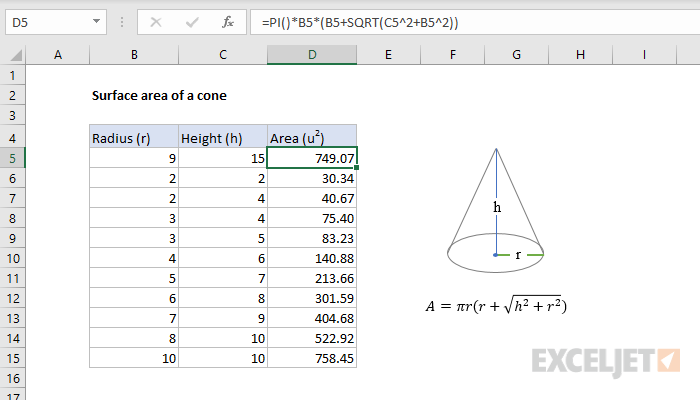The image size is (700, 400).
Task: Click the Area (u²) header cell
Action: tap(312, 138)
